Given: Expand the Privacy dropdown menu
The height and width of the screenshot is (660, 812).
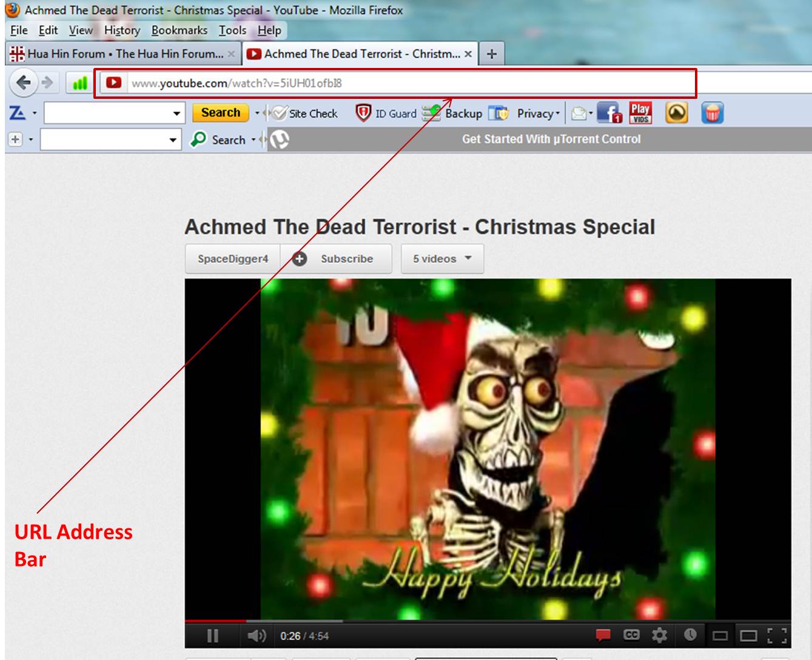Looking at the screenshot, I should pos(558,113).
